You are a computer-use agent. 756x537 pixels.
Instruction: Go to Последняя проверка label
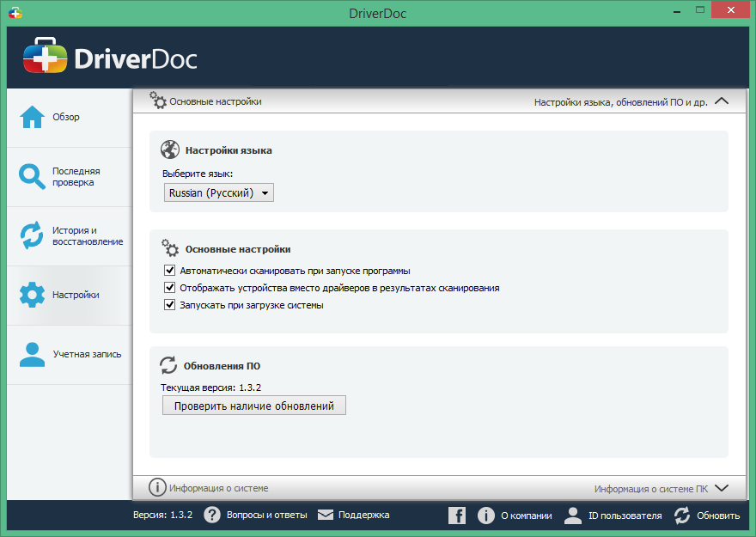pos(76,177)
